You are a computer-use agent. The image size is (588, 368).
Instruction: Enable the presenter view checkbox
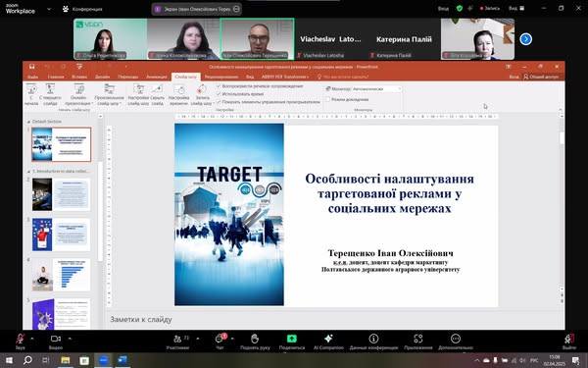pyautogui.click(x=327, y=99)
